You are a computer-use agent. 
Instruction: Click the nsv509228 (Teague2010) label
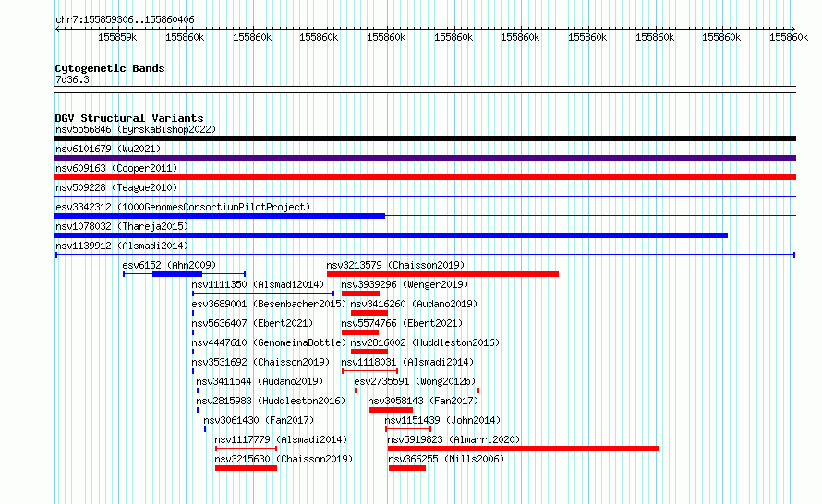pos(116,187)
